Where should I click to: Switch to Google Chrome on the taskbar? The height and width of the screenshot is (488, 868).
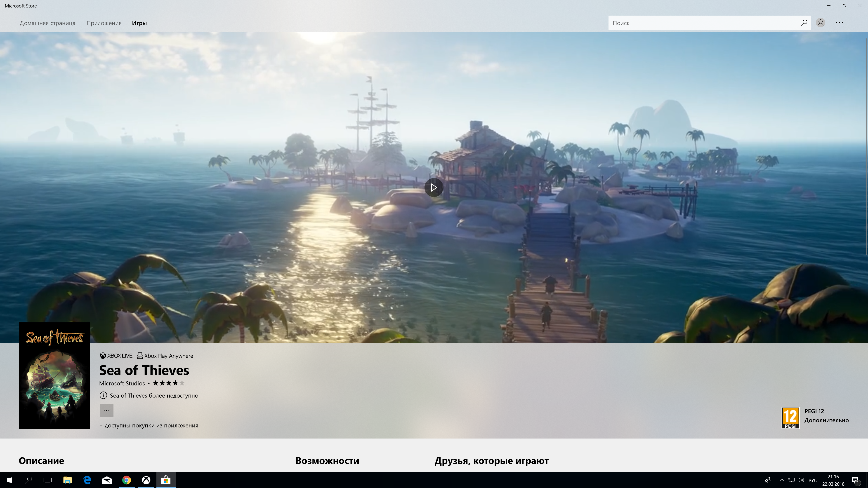click(126, 480)
